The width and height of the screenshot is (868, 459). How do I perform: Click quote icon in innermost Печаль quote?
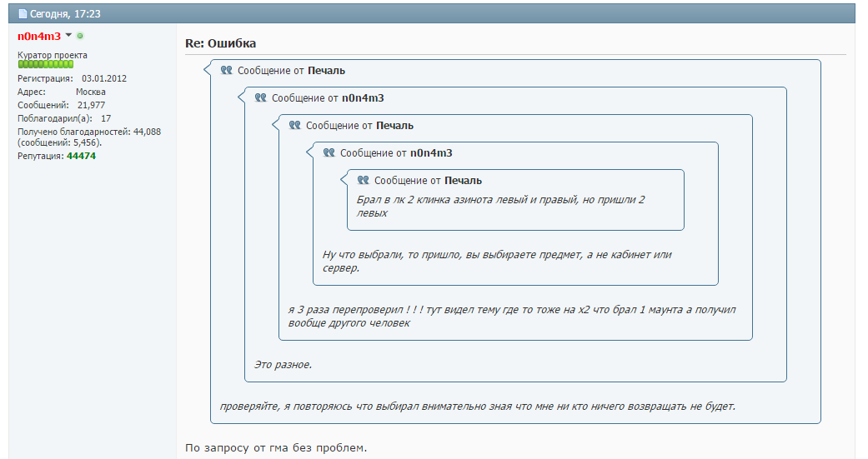(363, 181)
